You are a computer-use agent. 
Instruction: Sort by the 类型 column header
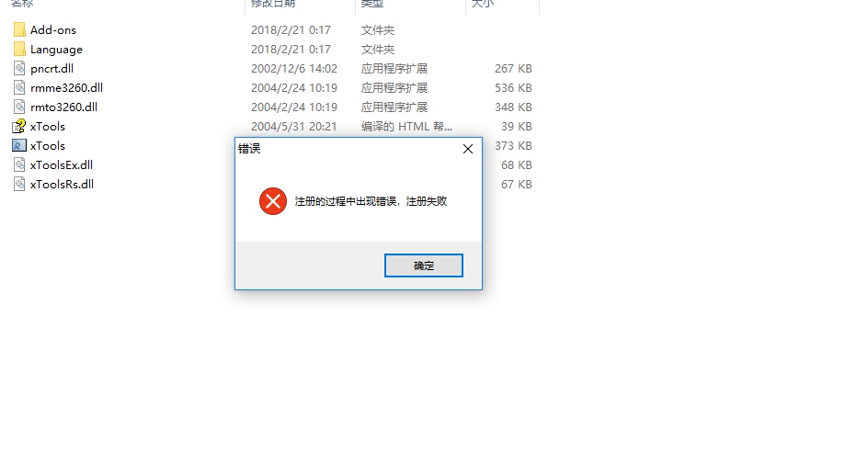(x=372, y=4)
